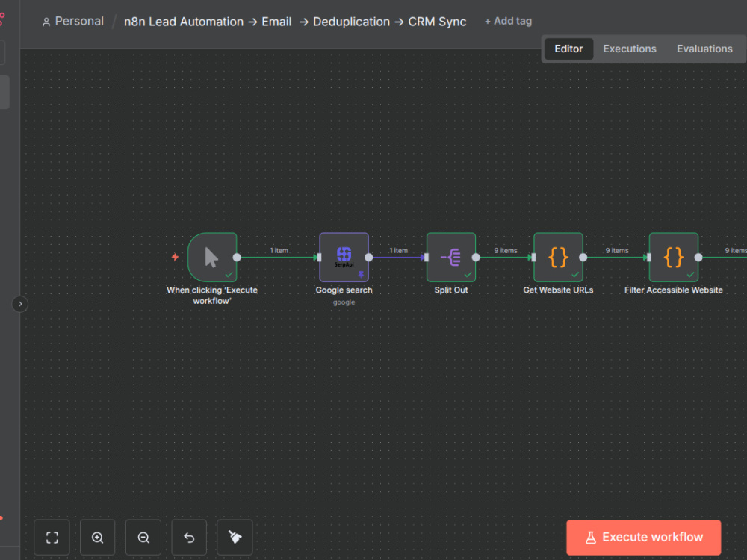The width and height of the screenshot is (747, 560).
Task: Click the '1 item' label after trigger node
Action: (279, 250)
